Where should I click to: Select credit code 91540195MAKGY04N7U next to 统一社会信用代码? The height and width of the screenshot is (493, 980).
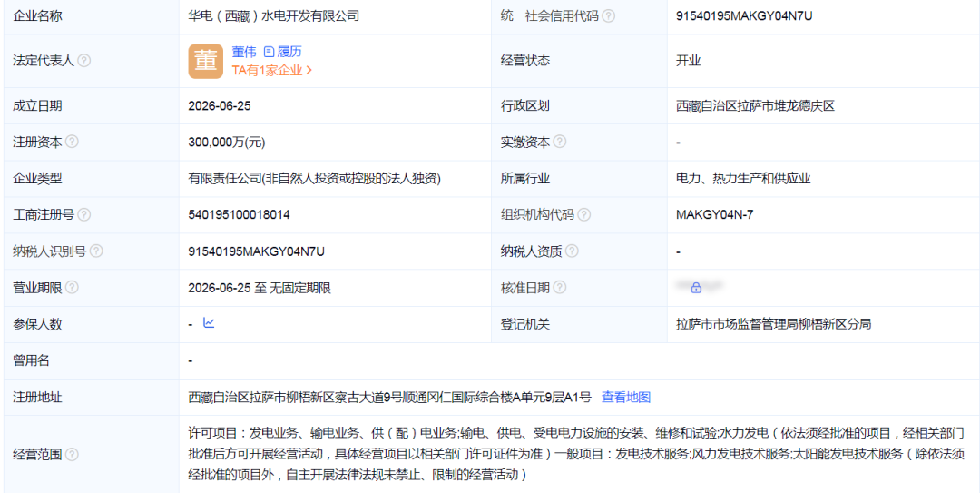tap(744, 16)
